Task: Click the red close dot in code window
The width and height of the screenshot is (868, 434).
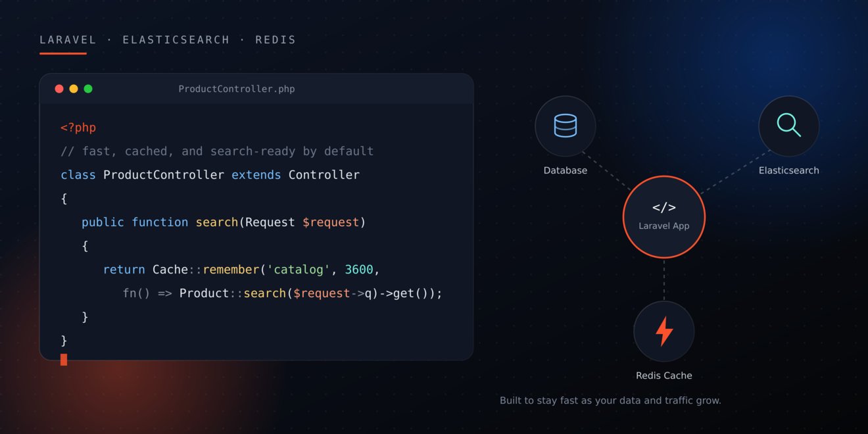Action: point(59,89)
